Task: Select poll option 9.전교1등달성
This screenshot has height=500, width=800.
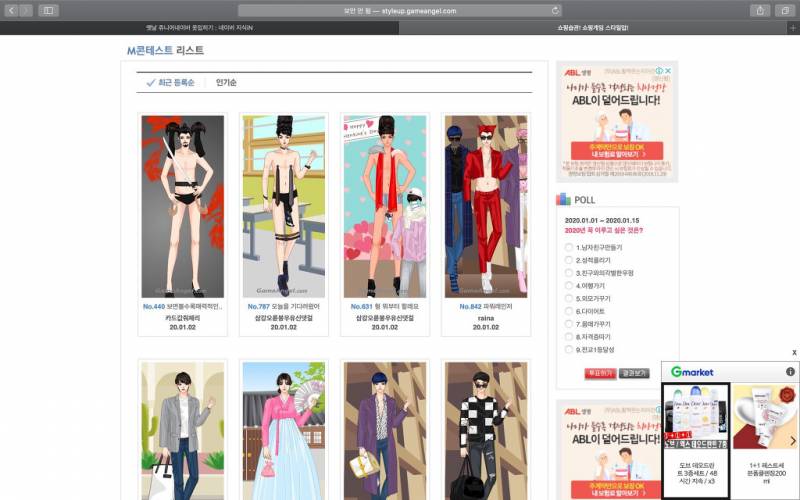Action: point(569,350)
